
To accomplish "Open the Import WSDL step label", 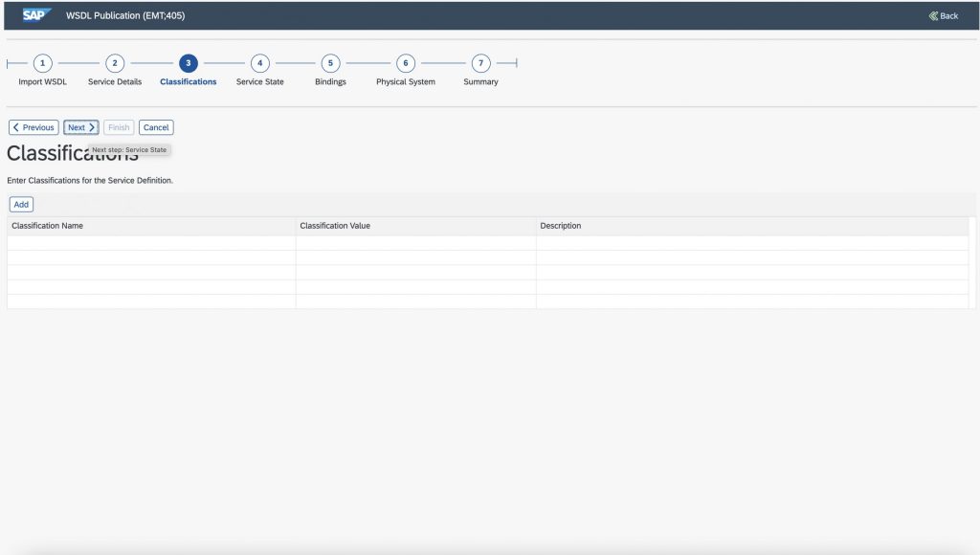I will (x=42, y=82).
